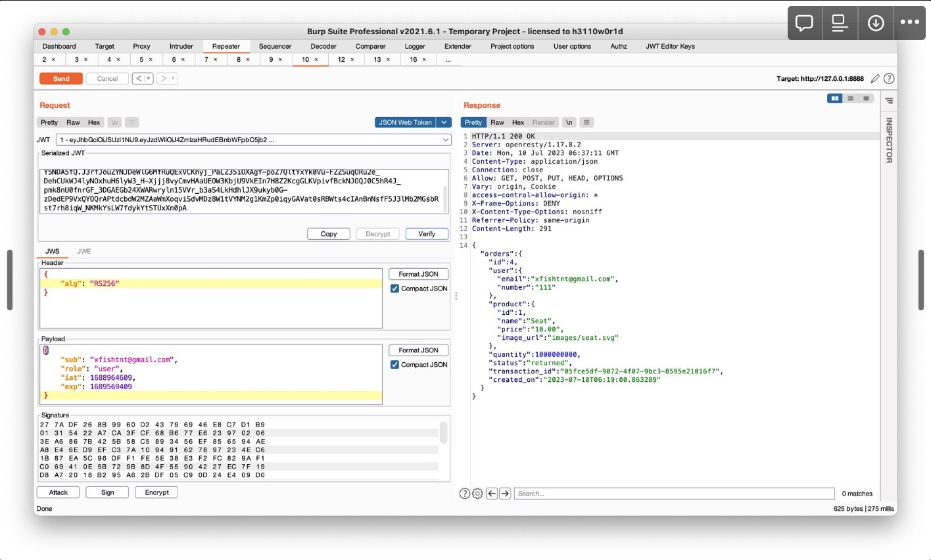Verify the JWT signature
Image resolution: width=931 pixels, height=560 pixels.
[427, 234]
